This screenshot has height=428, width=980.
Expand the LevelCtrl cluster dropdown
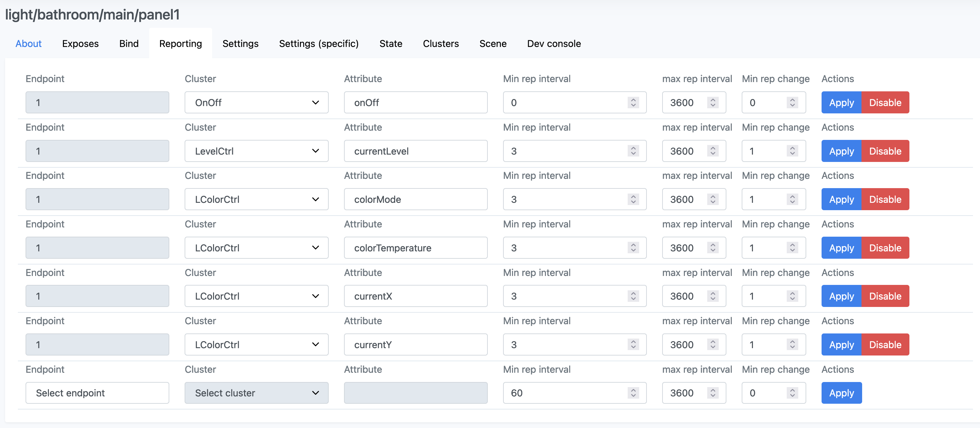[x=256, y=151]
